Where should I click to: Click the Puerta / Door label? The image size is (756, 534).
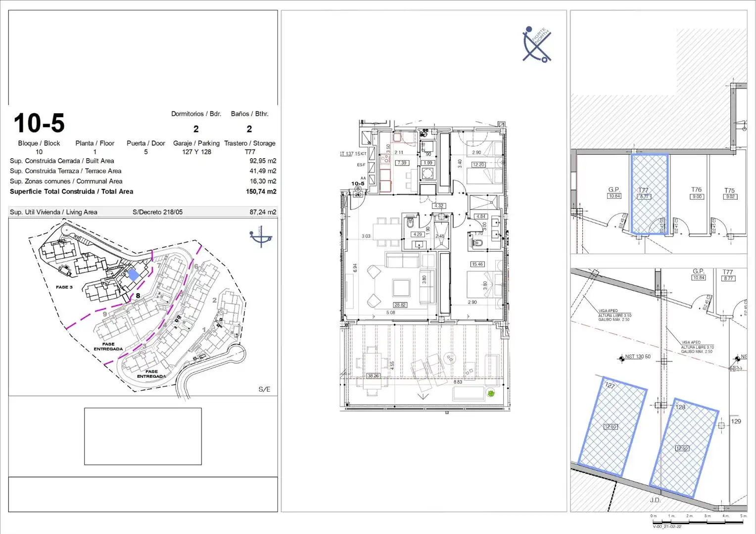click(x=146, y=143)
